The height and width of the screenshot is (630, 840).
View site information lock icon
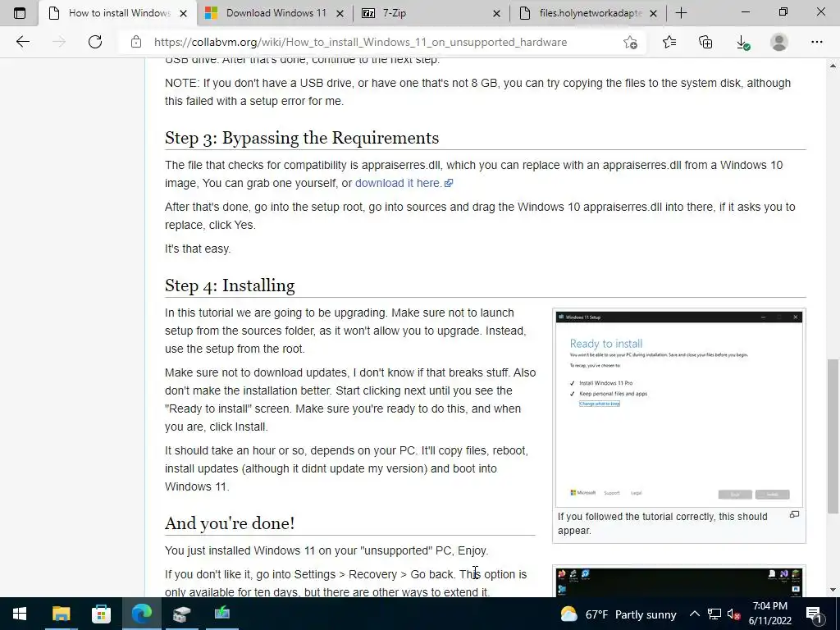click(136, 42)
